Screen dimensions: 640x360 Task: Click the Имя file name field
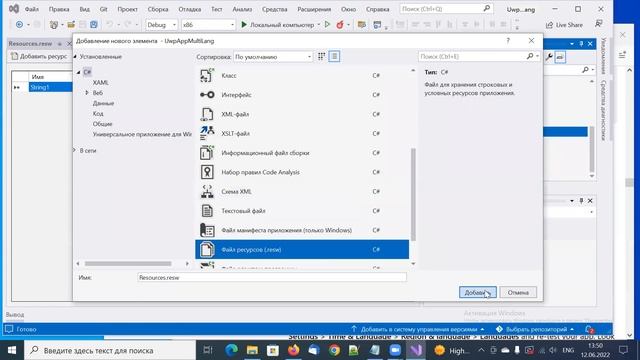click(x=272, y=278)
